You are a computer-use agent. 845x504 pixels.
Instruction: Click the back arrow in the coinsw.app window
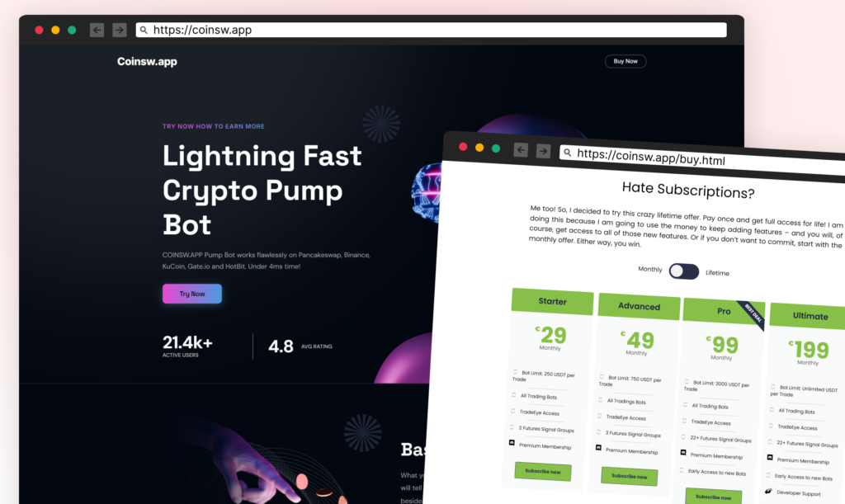(97, 30)
